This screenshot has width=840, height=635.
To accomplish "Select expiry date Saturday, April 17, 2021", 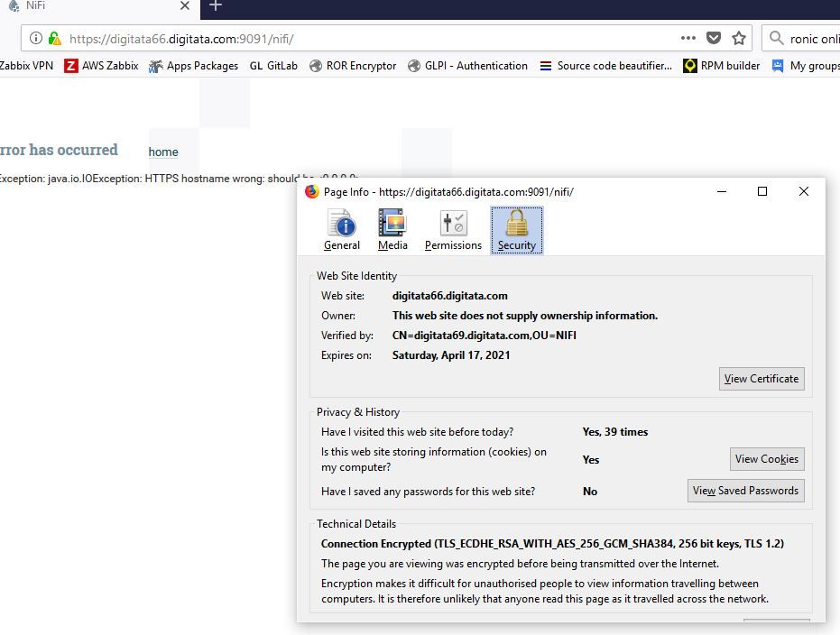I will 450,355.
